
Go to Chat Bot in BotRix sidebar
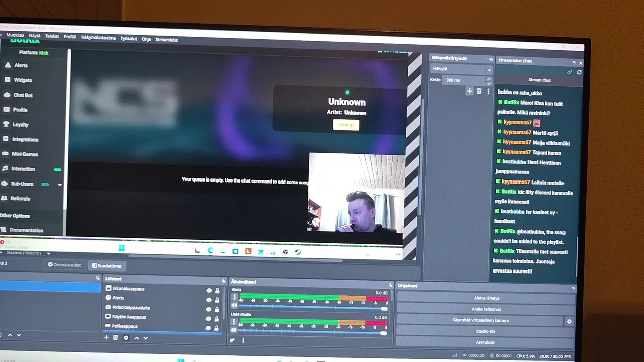[23, 95]
